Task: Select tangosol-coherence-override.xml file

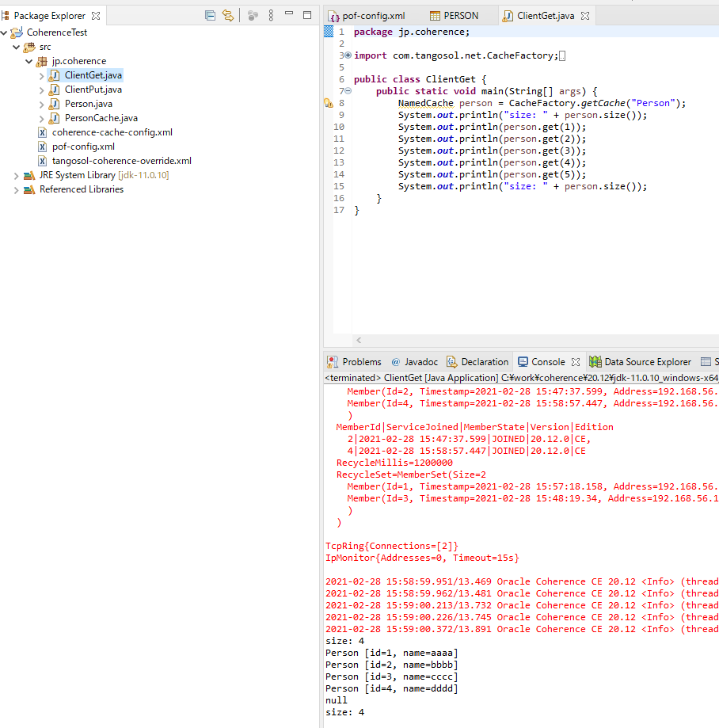Action: point(122,161)
